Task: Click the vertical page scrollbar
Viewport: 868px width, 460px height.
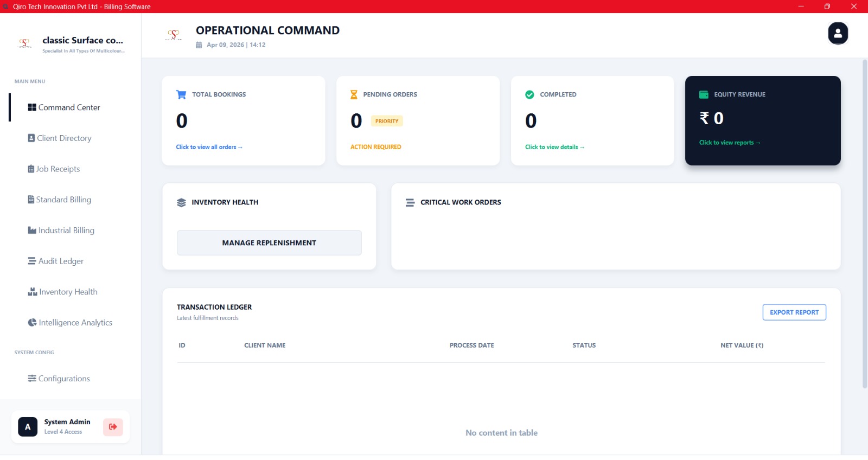Action: tap(865, 223)
